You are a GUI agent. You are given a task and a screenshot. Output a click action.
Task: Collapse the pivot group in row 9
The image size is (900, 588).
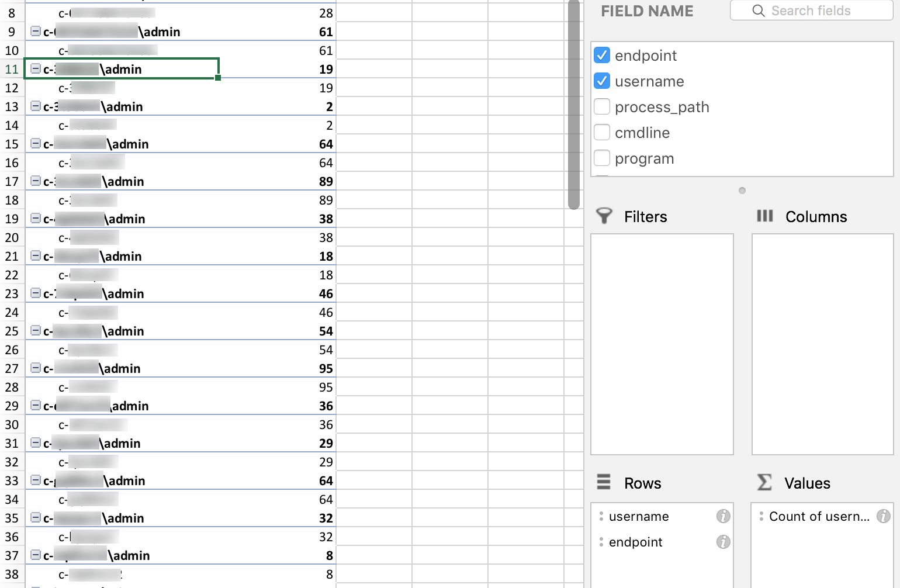[36, 32]
